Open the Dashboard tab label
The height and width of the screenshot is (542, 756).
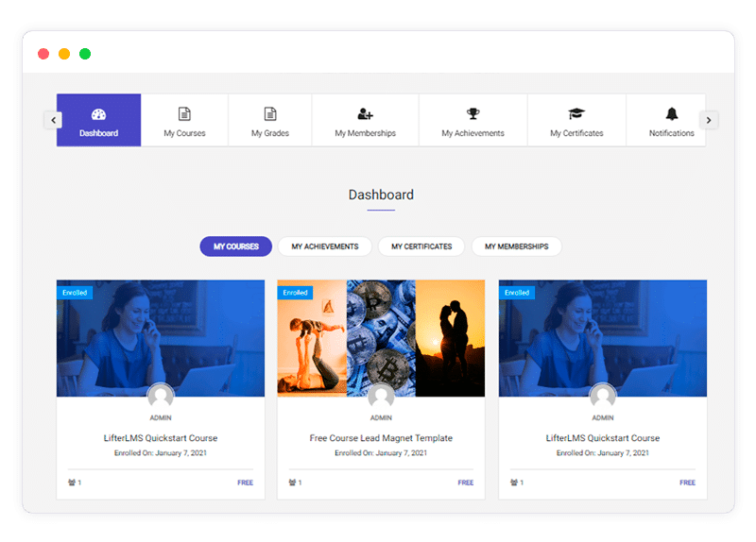(x=98, y=133)
